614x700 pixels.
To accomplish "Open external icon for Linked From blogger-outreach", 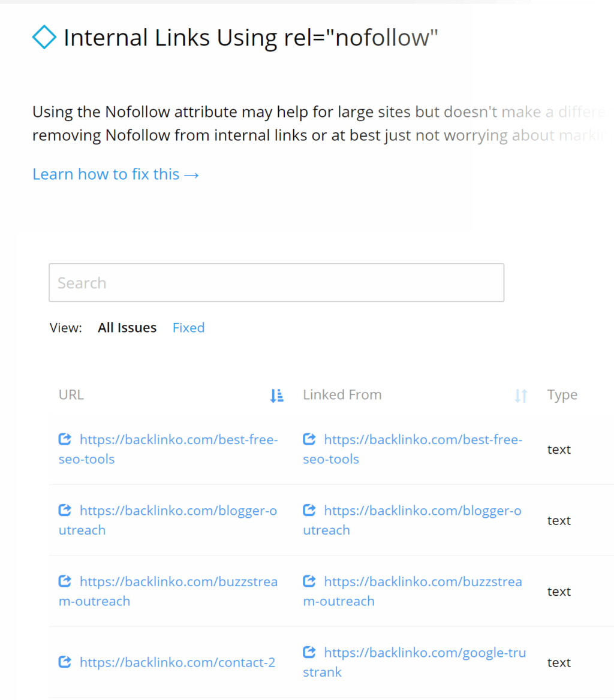I will tap(309, 511).
